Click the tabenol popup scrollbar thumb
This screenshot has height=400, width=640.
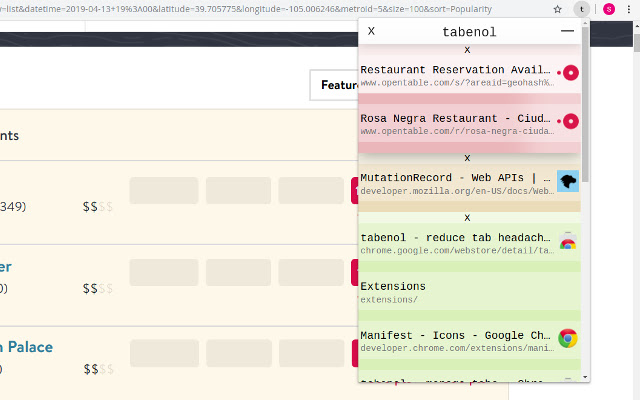click(585, 104)
